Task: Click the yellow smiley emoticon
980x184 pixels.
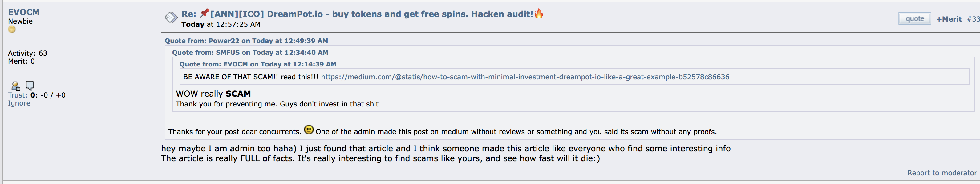Action: [x=309, y=130]
